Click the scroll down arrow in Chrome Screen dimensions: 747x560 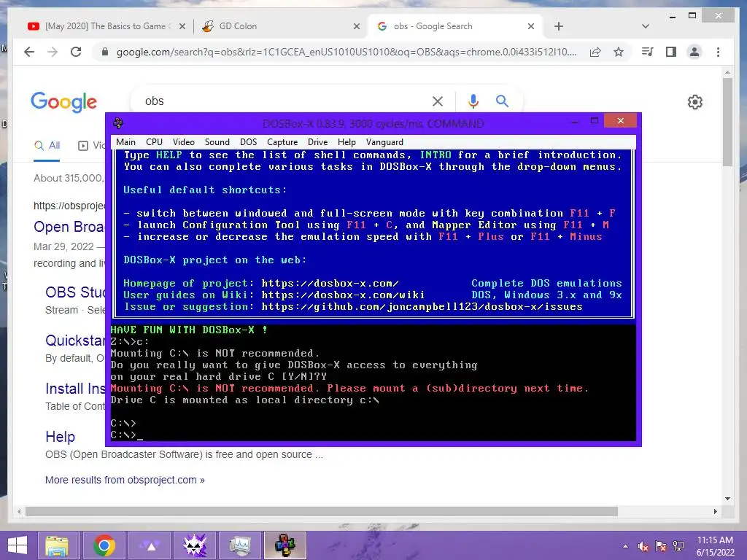[x=727, y=499]
